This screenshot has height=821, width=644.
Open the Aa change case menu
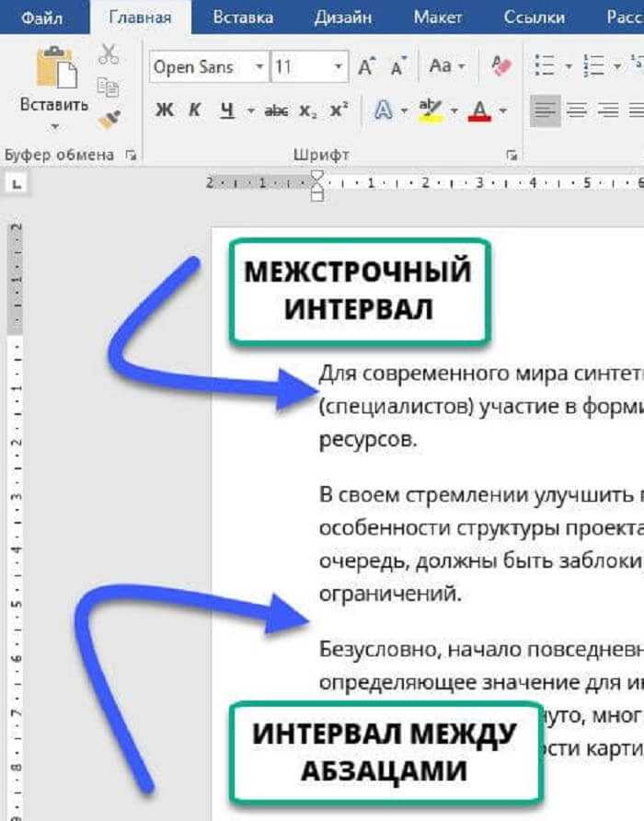point(446,66)
